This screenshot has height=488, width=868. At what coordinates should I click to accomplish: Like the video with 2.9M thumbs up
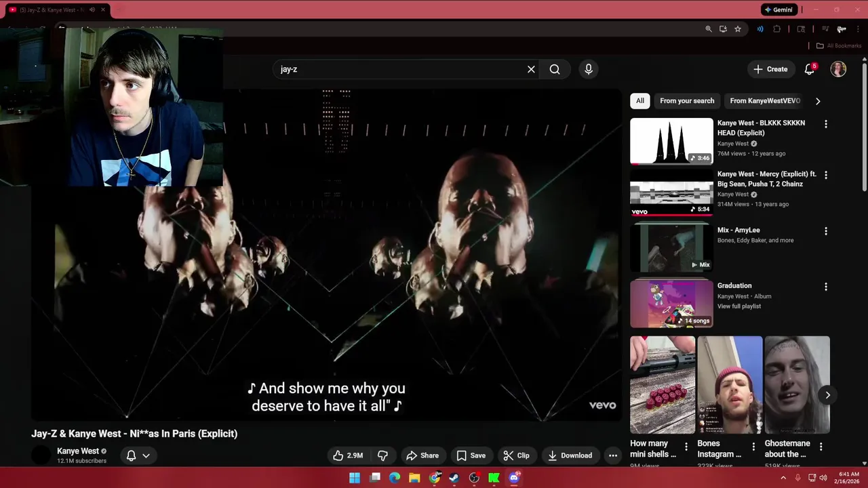point(348,455)
